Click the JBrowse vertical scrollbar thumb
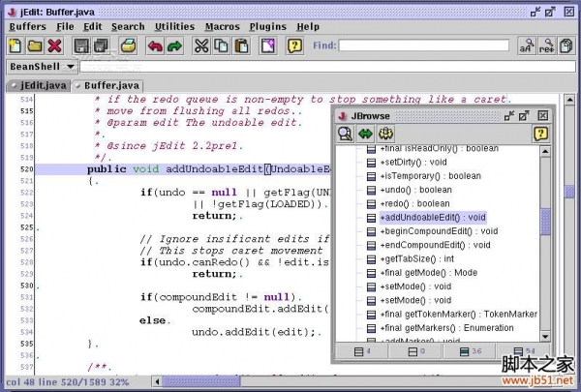The width and height of the screenshot is (581, 392). pos(545,222)
